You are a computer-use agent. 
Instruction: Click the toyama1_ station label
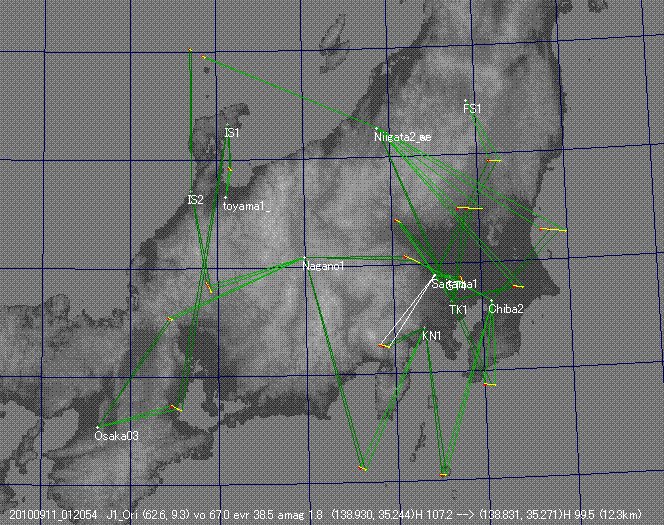coord(246,206)
